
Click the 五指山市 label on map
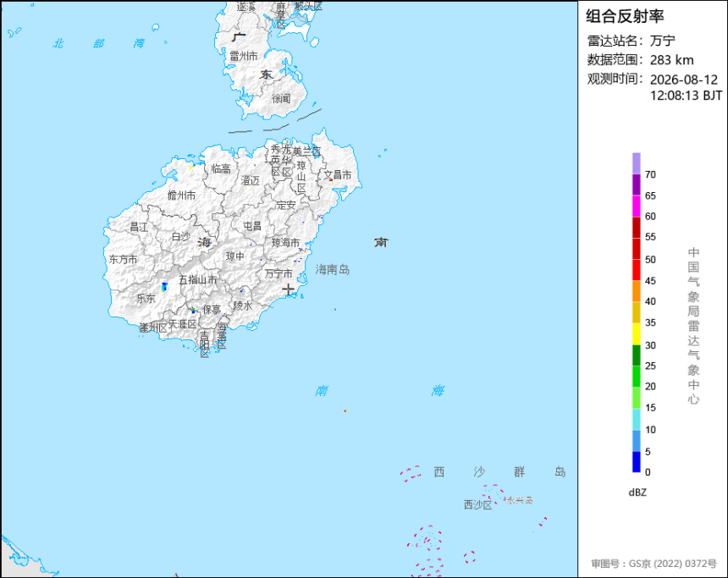(x=198, y=280)
